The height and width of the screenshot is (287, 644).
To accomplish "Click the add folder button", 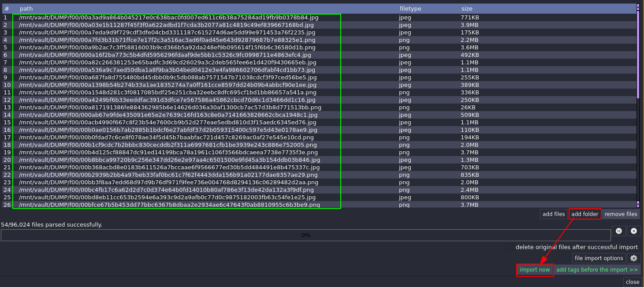I will pyautogui.click(x=585, y=214).
